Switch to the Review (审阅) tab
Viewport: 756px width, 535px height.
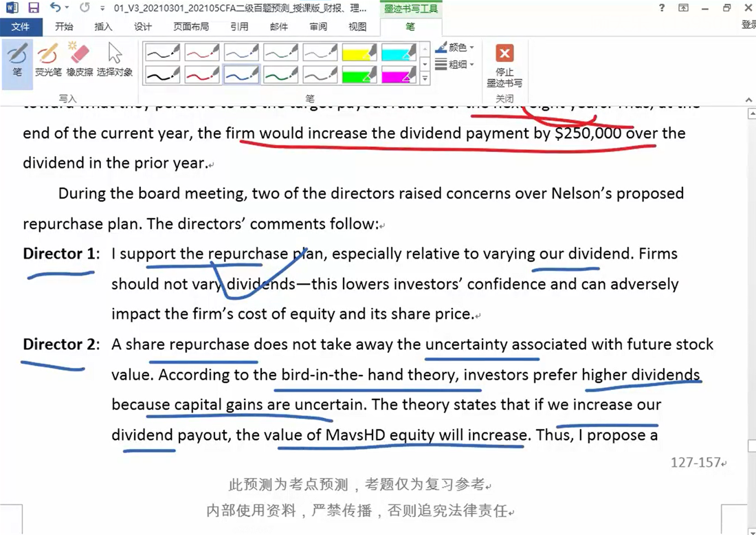pyautogui.click(x=318, y=27)
